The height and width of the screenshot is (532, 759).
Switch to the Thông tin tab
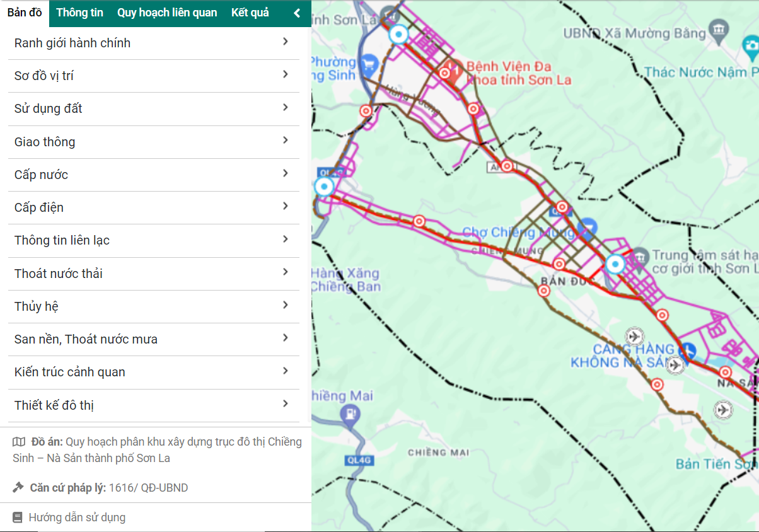pyautogui.click(x=79, y=13)
